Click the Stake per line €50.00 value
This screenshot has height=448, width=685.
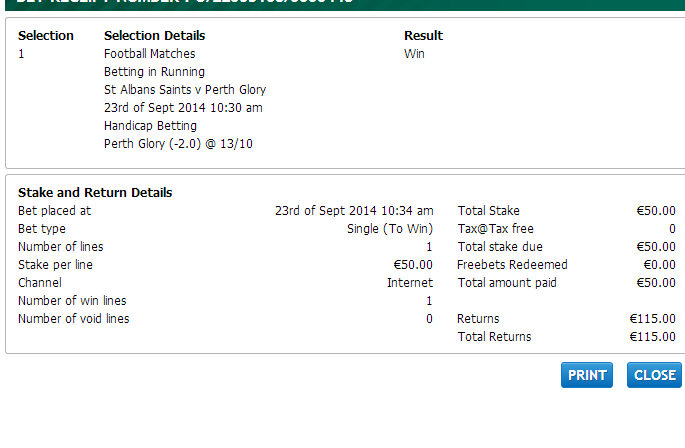point(413,265)
